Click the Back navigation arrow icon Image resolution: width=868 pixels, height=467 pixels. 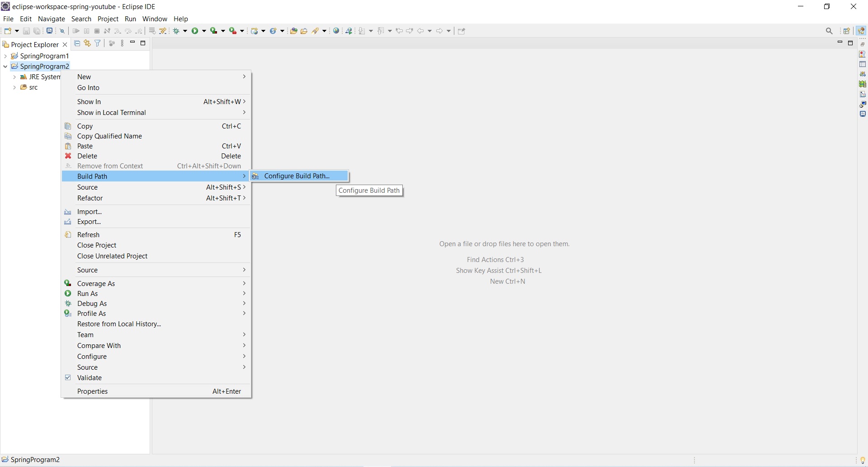(421, 31)
